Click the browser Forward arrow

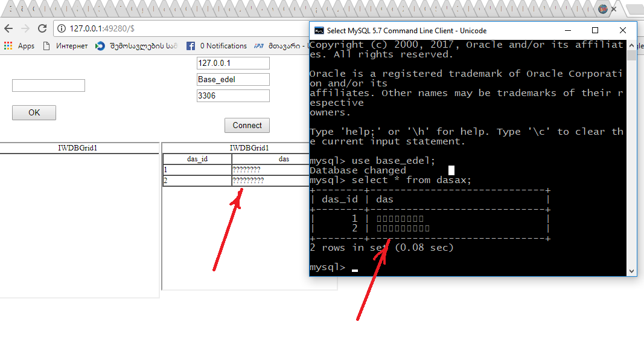(25, 28)
